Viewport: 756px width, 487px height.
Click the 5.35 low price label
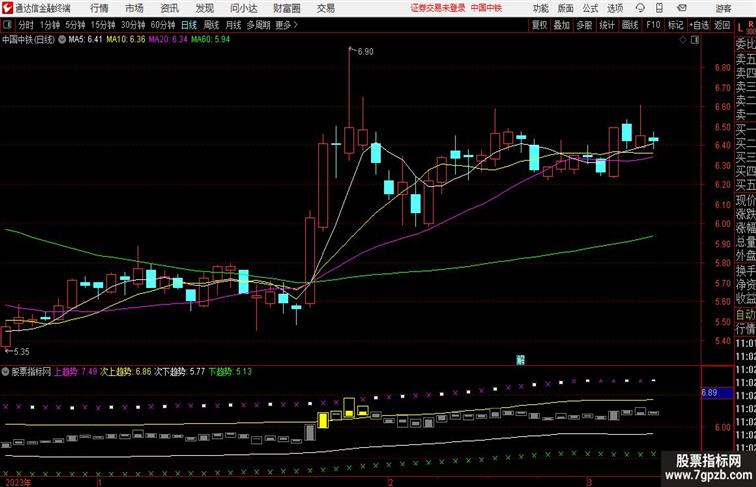[x=21, y=352]
